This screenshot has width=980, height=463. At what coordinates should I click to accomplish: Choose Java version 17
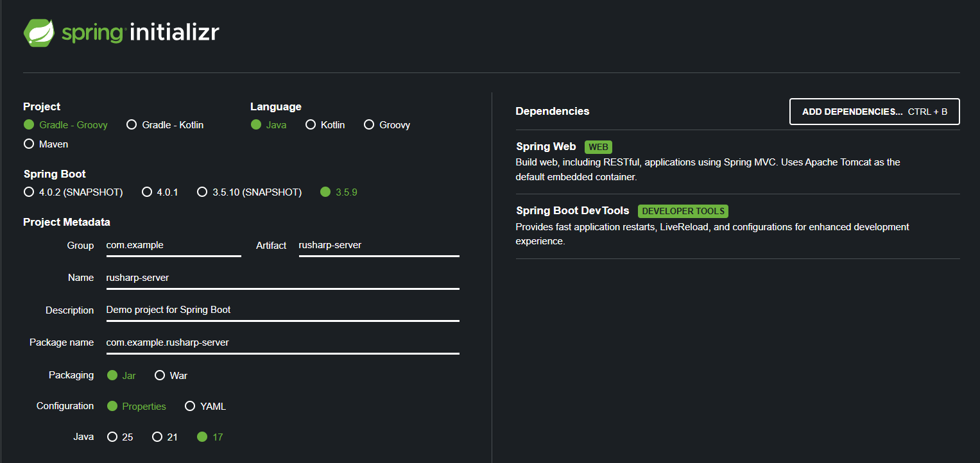pyautogui.click(x=210, y=437)
